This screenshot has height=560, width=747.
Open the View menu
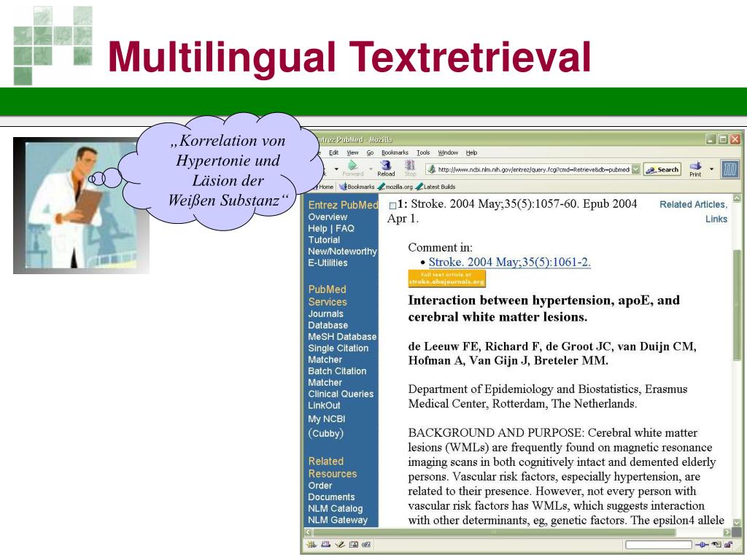[x=352, y=152]
